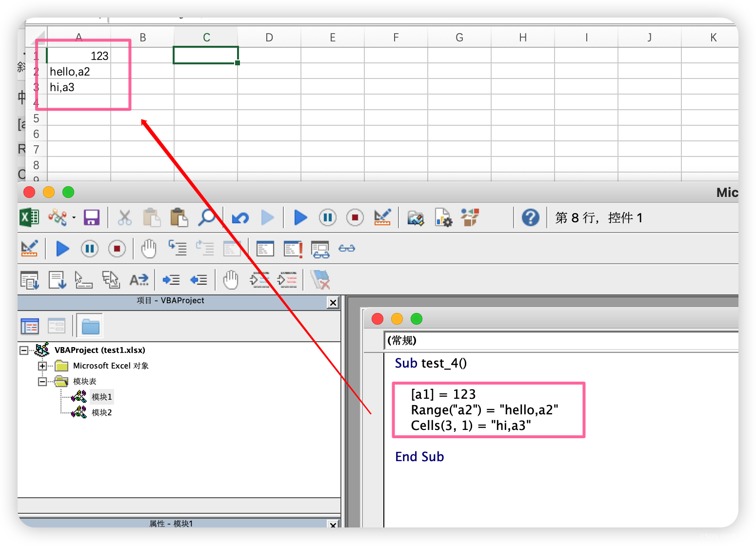Viewport: 756px width, 545px height.
Task: Select cell A1 containing 123
Action: [79, 56]
